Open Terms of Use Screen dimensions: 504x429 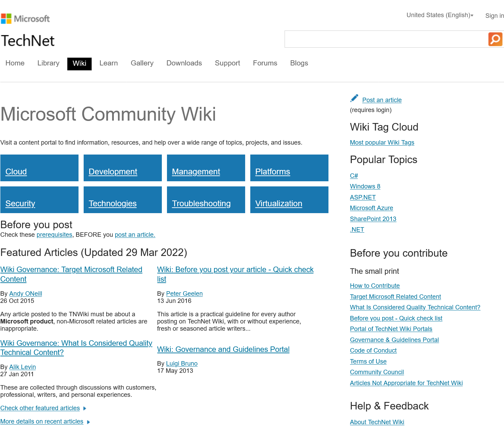point(368,361)
